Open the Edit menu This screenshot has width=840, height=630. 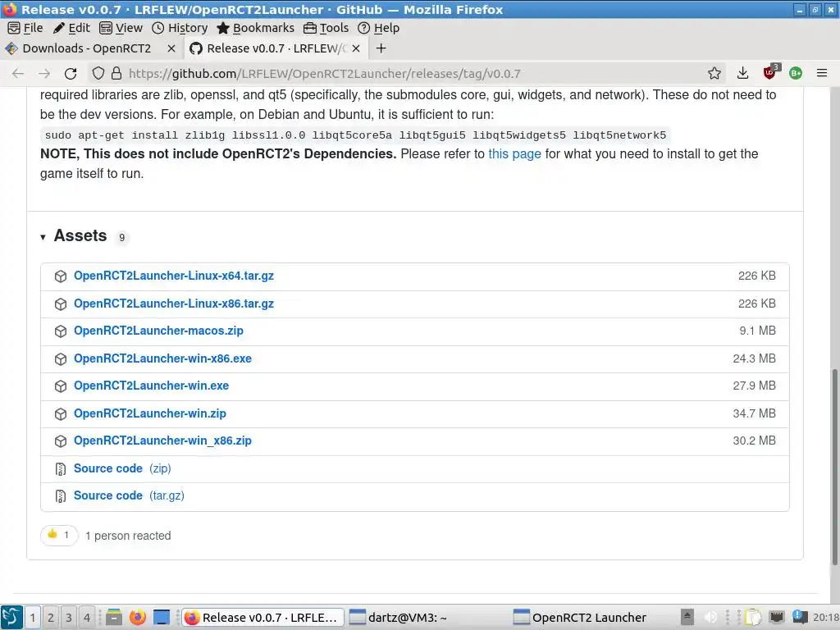[x=71, y=28]
